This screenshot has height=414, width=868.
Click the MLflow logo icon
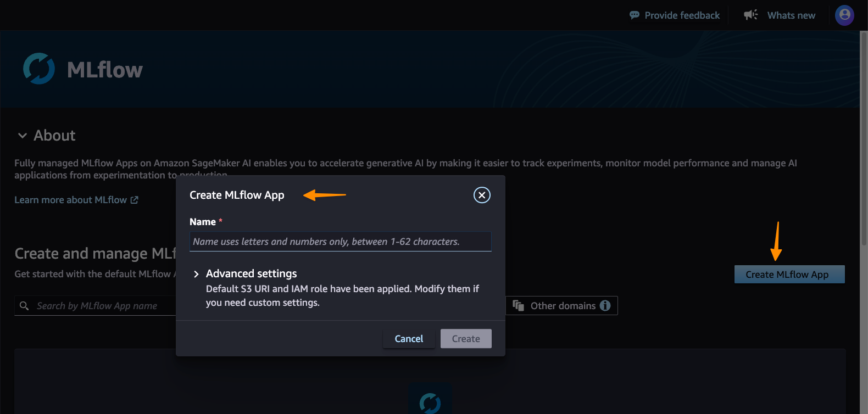39,69
